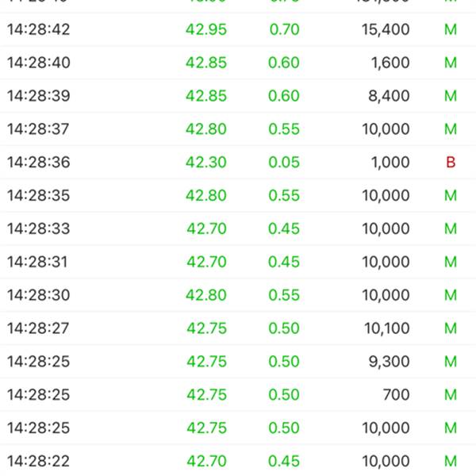Open the 14:28:37 trade row
Viewport: 476px width, 476px height.
(x=39, y=129)
